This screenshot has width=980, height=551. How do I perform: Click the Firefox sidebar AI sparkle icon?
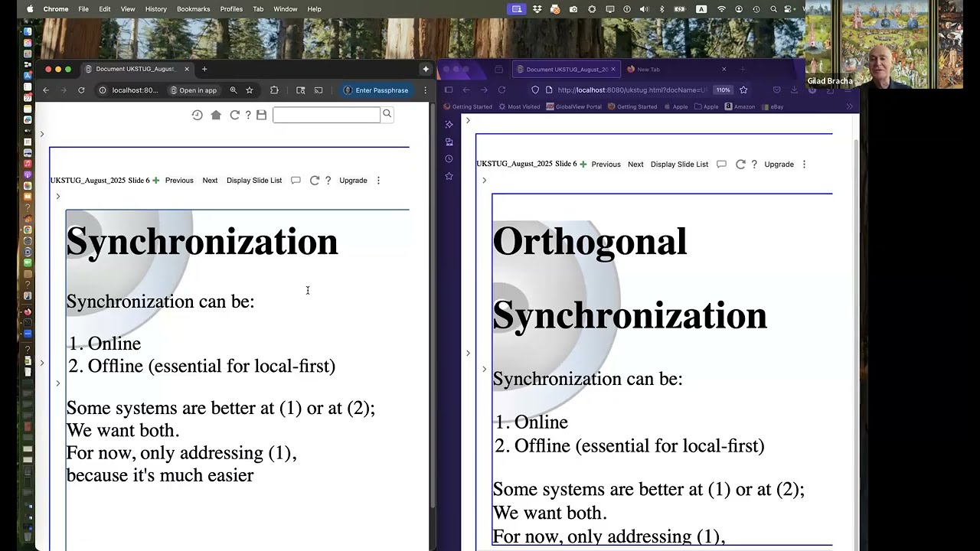click(x=449, y=124)
